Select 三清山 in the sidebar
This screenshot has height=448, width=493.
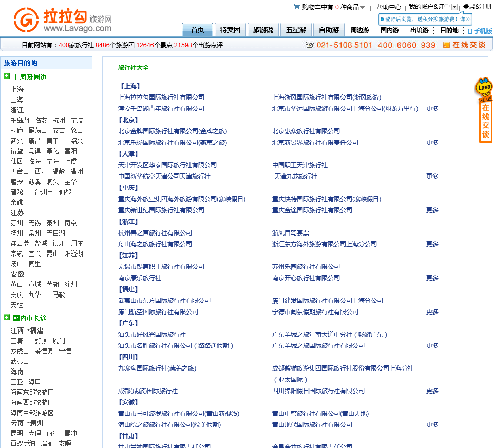(x=20, y=341)
